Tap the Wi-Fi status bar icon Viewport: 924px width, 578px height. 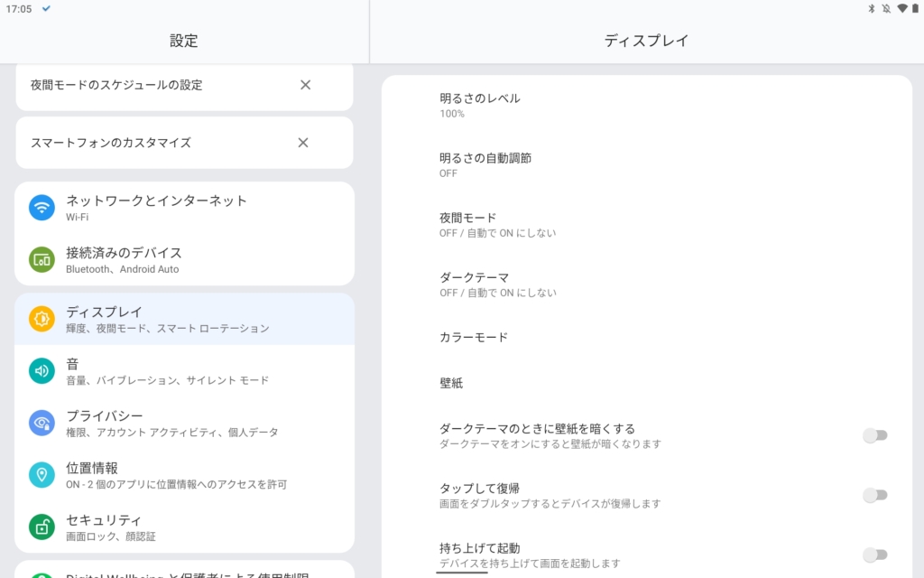901,9
